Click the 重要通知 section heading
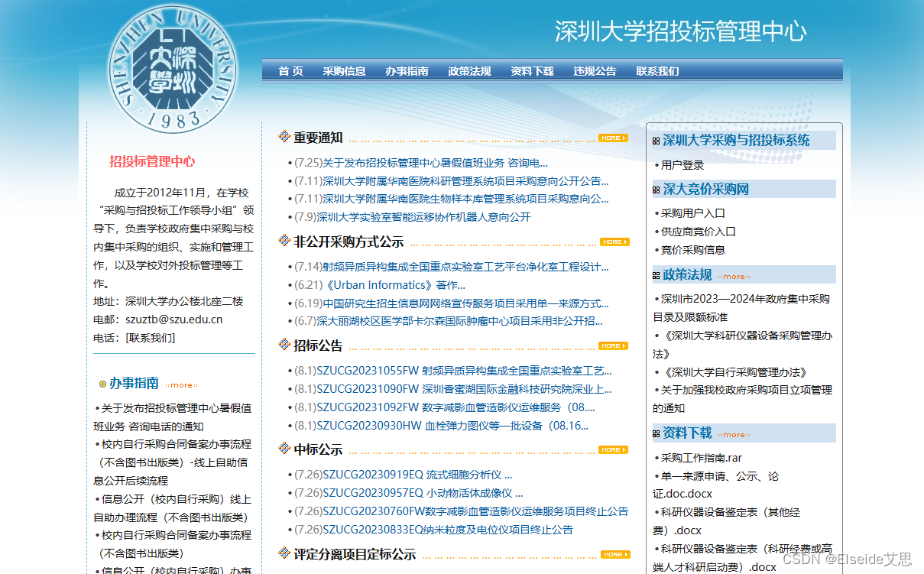The height and width of the screenshot is (574, 924). point(318,138)
